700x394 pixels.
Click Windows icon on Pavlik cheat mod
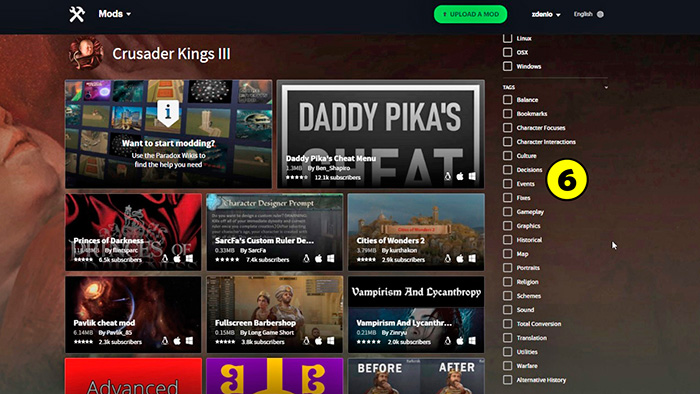click(x=189, y=341)
